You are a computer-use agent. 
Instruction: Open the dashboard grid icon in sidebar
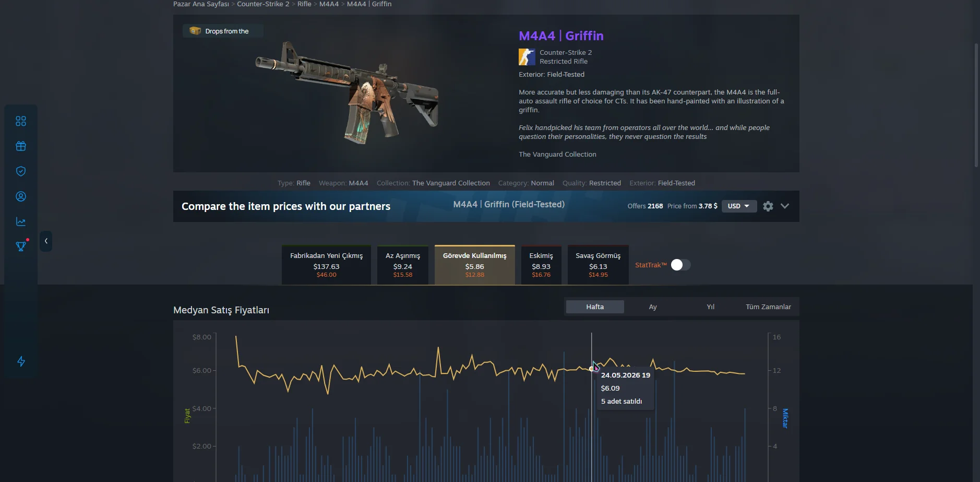point(21,121)
